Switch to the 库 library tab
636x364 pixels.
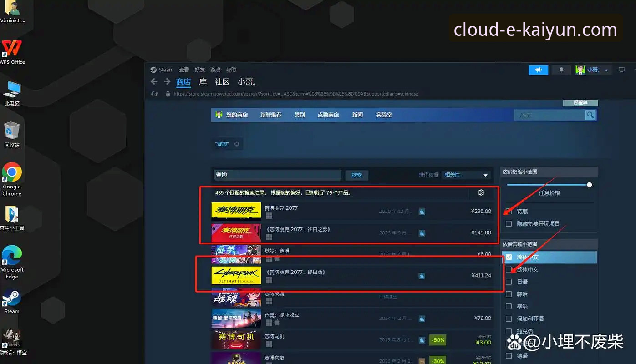tap(203, 82)
